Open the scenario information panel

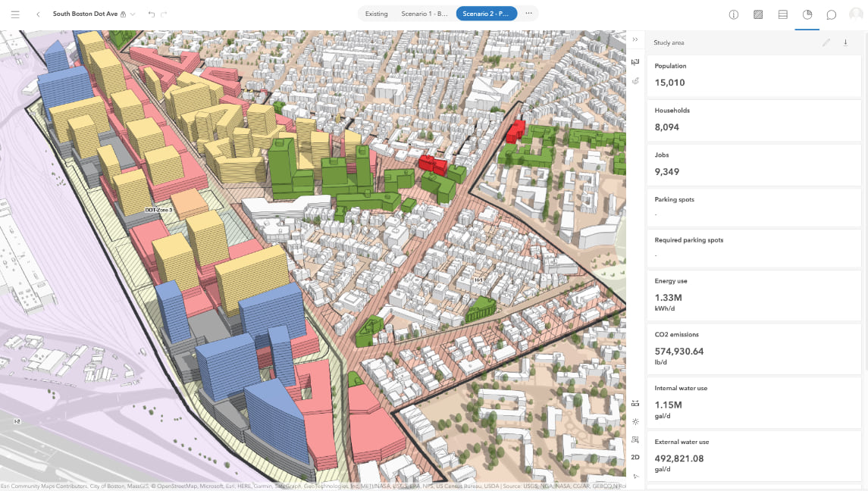(733, 14)
